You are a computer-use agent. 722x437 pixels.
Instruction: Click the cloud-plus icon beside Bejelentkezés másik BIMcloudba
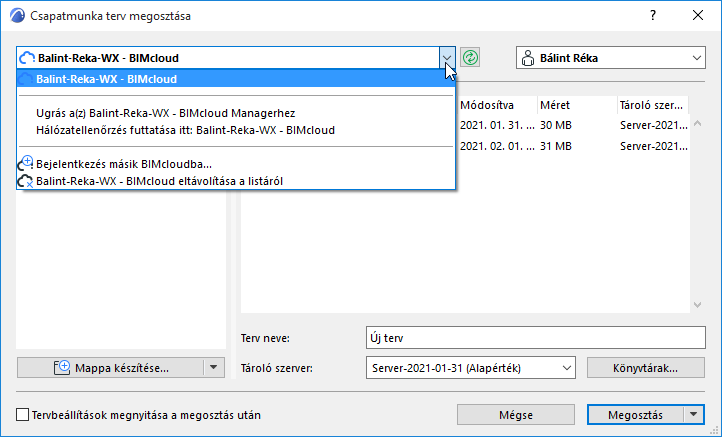25,163
